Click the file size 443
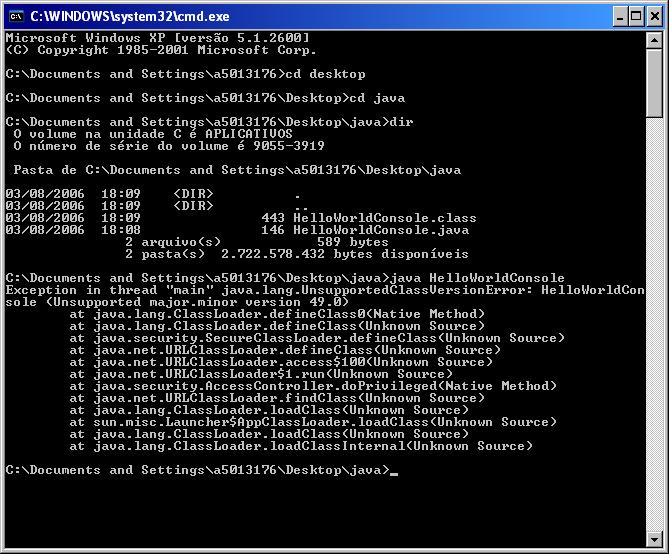Viewport: 669px width, 554px height. [273, 218]
